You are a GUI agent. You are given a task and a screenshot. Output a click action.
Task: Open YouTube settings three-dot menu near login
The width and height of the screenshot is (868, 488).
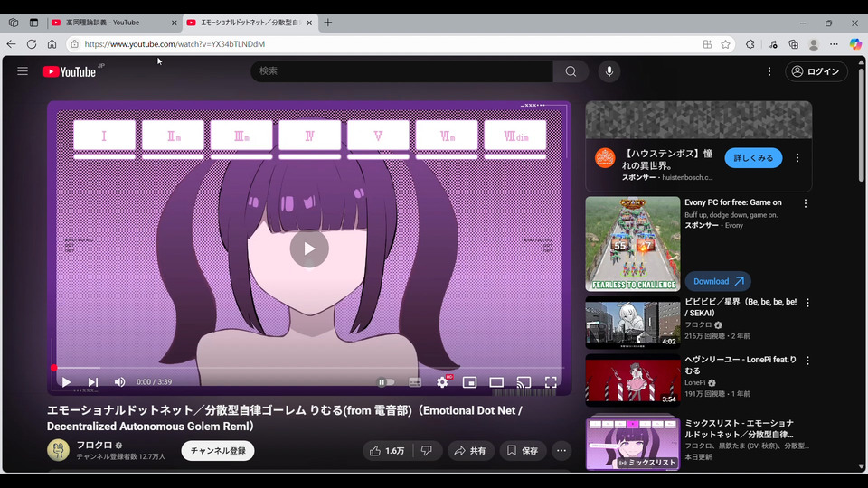[769, 71]
